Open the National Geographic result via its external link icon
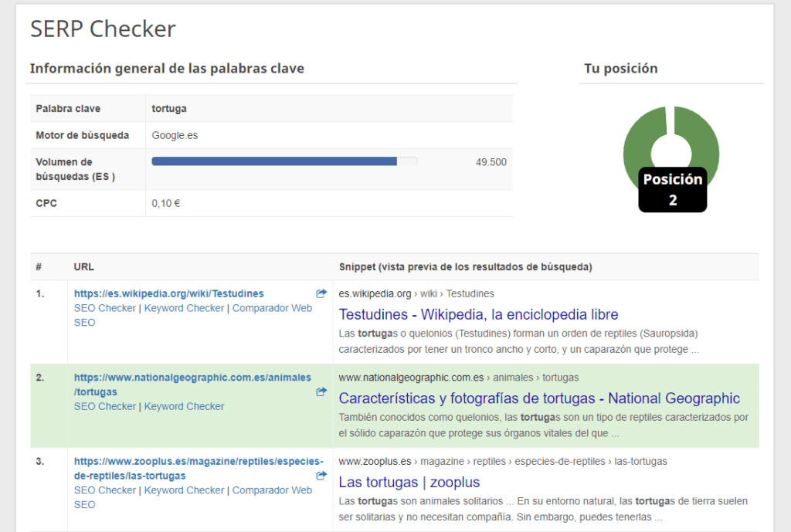The image size is (791, 532). tap(321, 392)
